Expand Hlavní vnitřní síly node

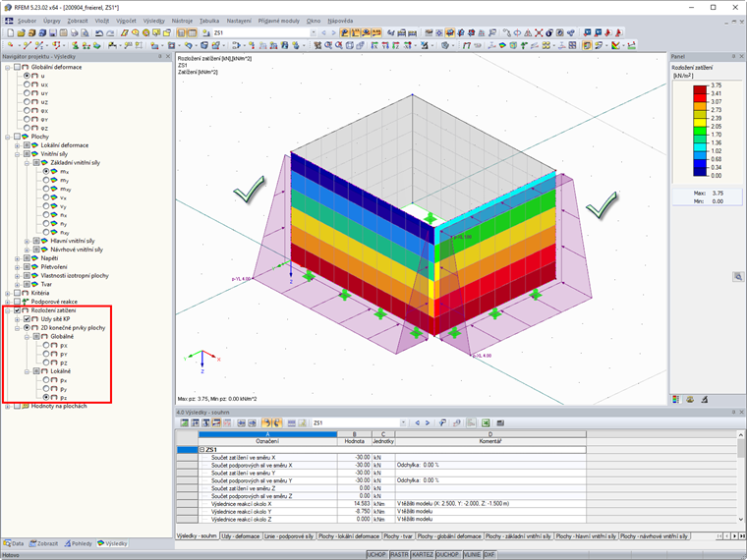(28, 241)
